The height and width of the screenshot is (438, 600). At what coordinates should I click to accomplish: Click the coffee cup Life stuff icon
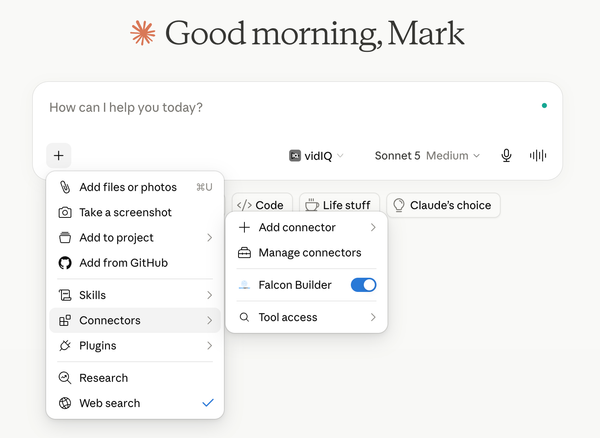pyautogui.click(x=312, y=205)
